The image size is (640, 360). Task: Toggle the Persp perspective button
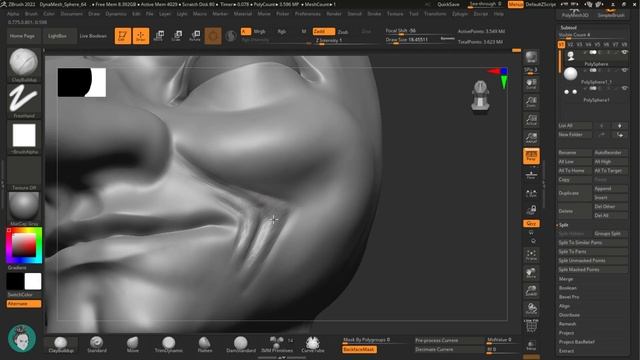[531, 156]
